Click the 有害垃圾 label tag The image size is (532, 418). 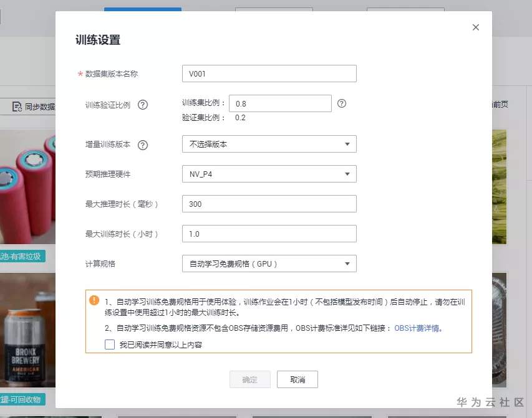point(22,256)
